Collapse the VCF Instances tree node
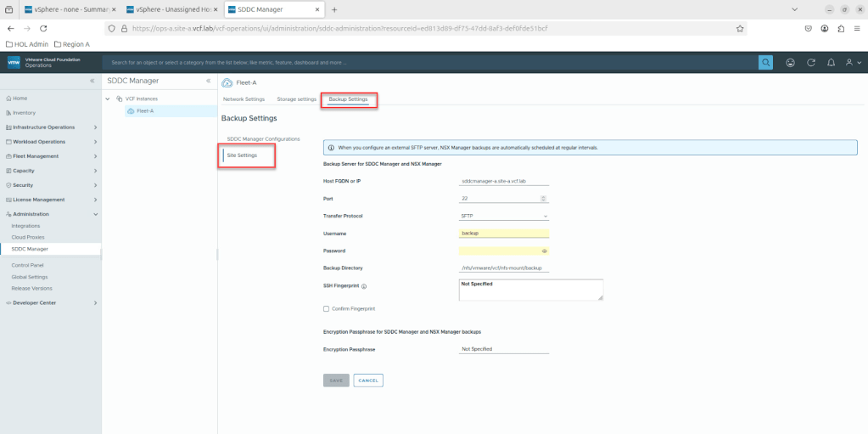This screenshot has height=434, width=868. point(108,99)
